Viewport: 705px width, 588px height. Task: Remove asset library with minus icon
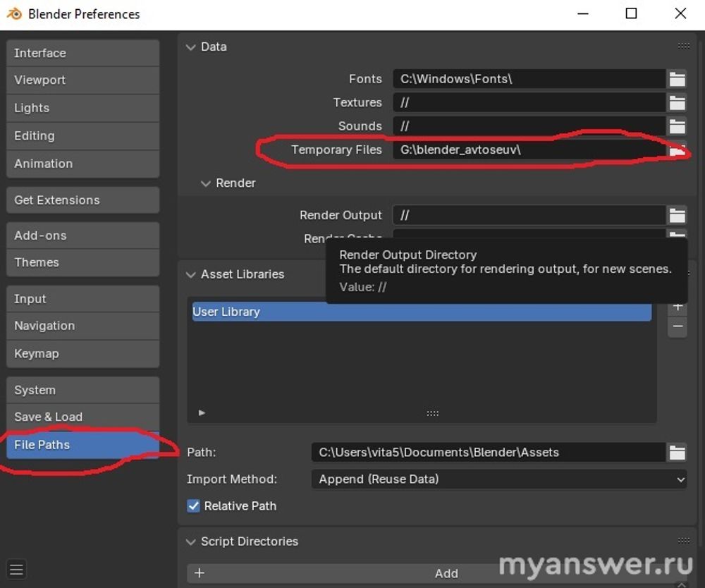(677, 326)
